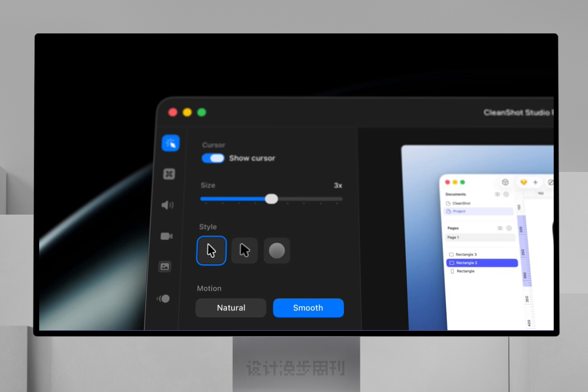Add a new page with Pages plus icon
This screenshot has height=392, width=588.
[509, 228]
